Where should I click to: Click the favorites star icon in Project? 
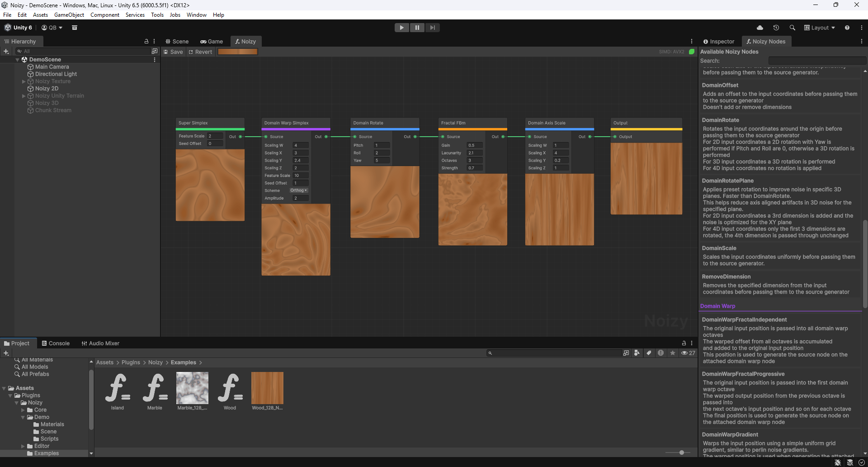673,353
